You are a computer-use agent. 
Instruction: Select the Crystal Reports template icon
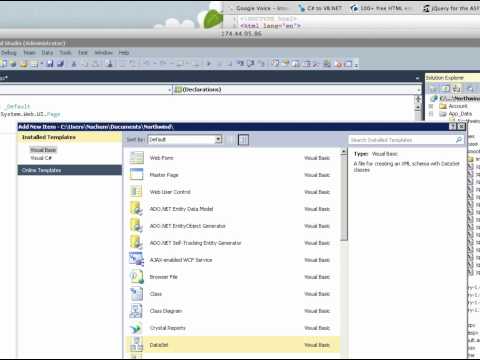tap(136, 328)
